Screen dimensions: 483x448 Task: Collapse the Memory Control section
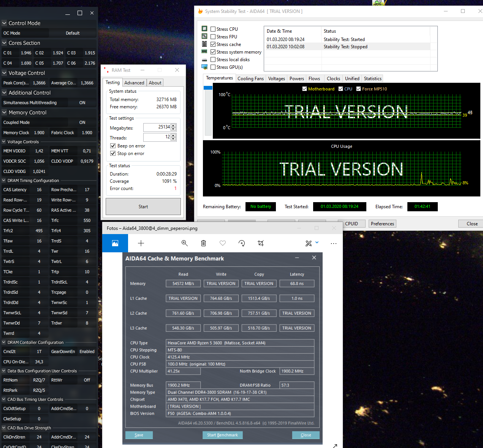click(x=5, y=112)
